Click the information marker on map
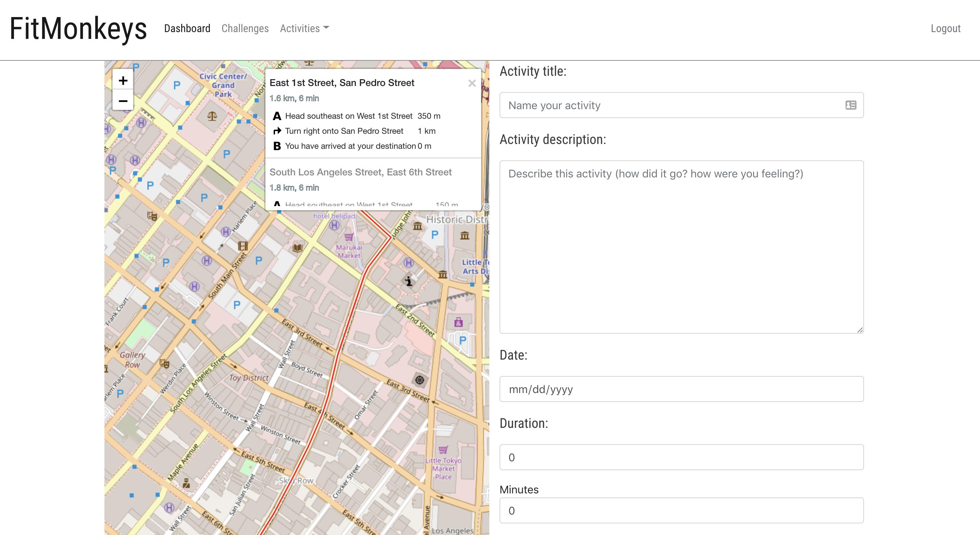This screenshot has height=535, width=980. pyautogui.click(x=408, y=281)
